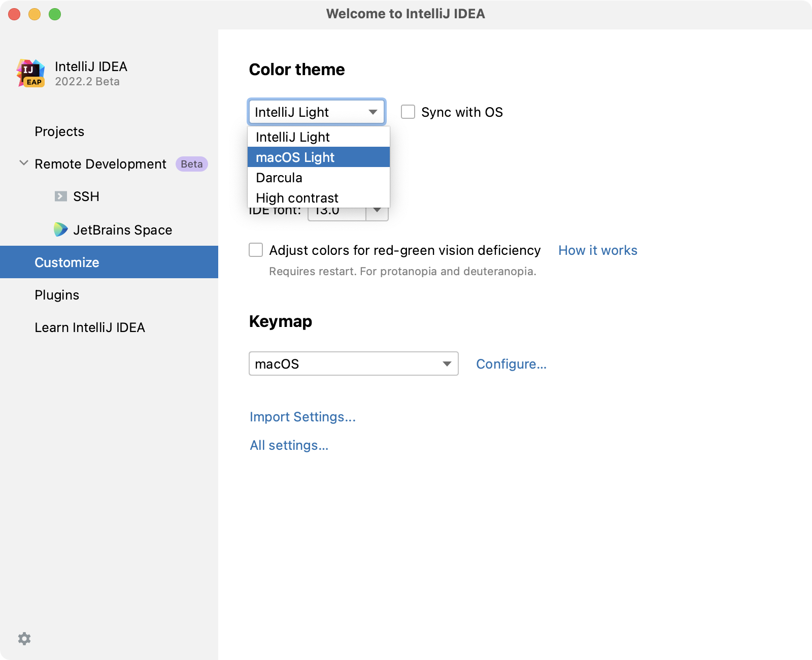
Task: Collapse the Remote Development section
Action: coord(23,163)
